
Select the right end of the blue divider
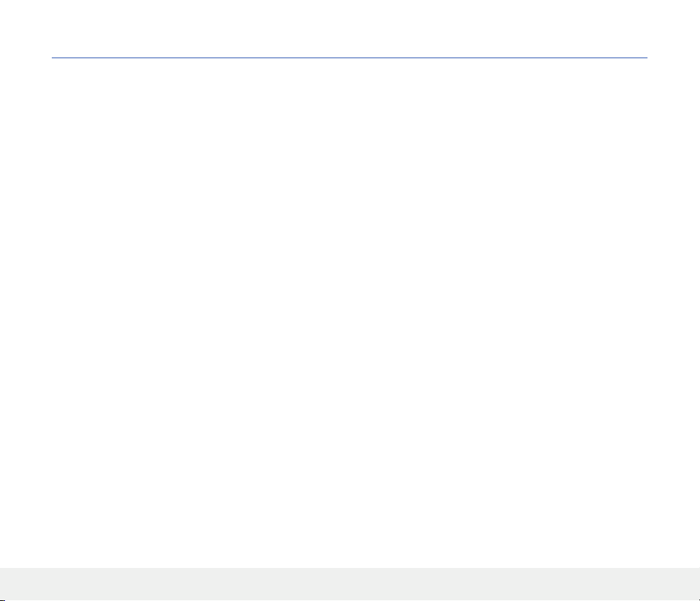[x=647, y=58]
